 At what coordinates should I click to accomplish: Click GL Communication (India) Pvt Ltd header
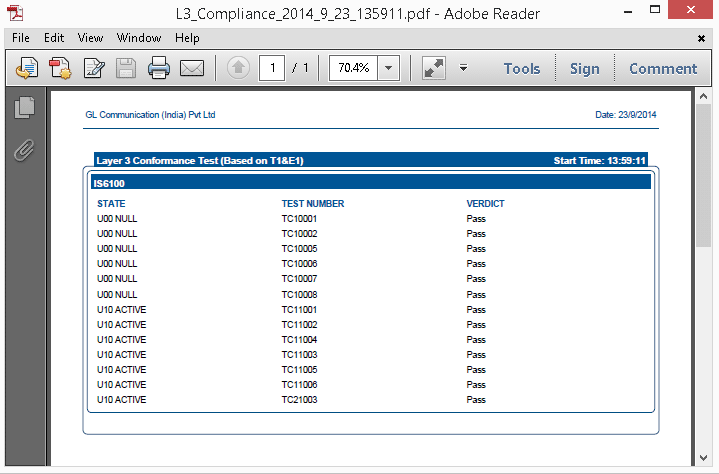click(x=150, y=115)
